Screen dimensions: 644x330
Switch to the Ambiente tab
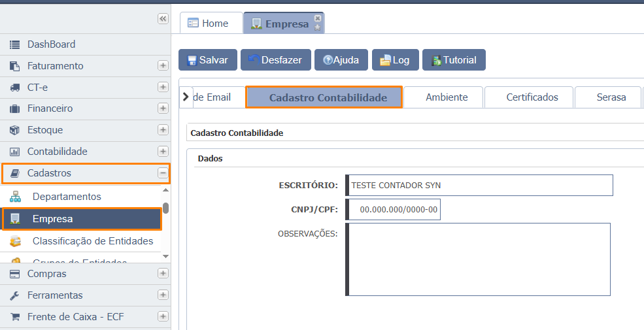447,97
